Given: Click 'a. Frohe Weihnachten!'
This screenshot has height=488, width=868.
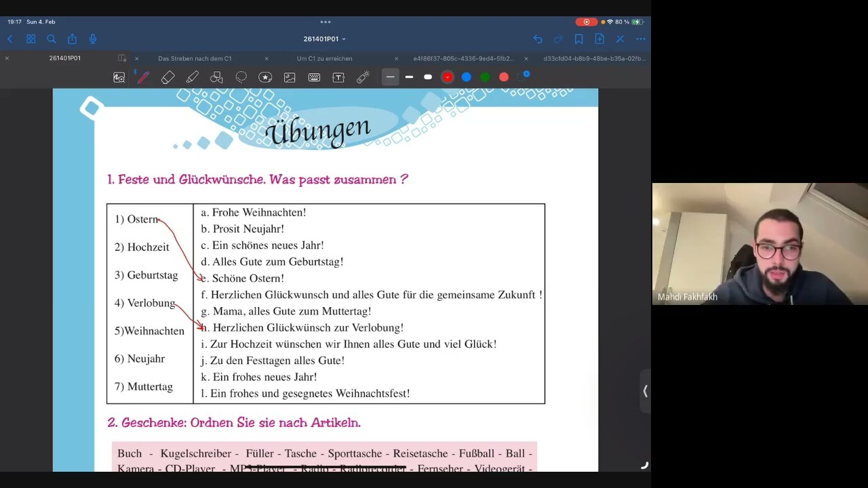Looking at the screenshot, I should coord(254,212).
